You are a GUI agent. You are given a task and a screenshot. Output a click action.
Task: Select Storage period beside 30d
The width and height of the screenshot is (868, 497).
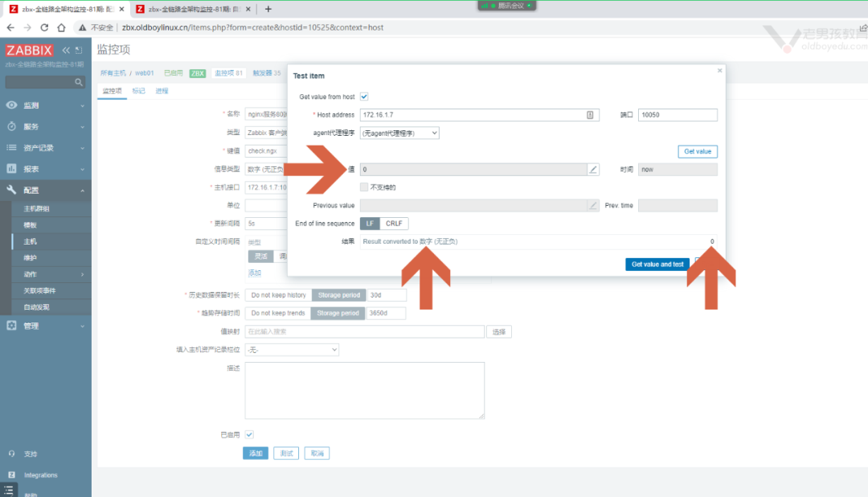[339, 295]
